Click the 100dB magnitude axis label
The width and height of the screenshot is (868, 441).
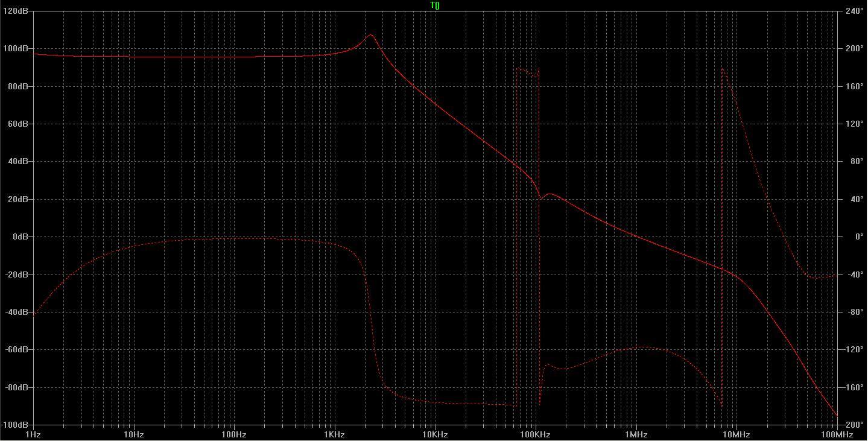[x=16, y=48]
